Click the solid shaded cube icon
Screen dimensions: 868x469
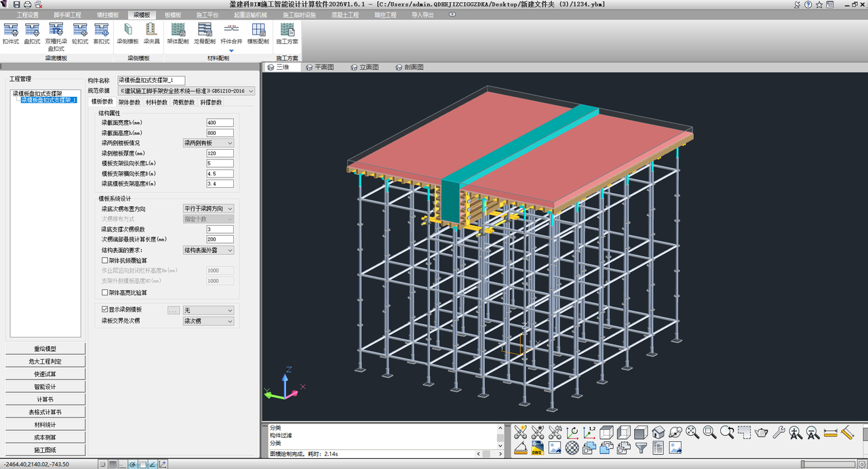pyautogui.click(x=641, y=432)
